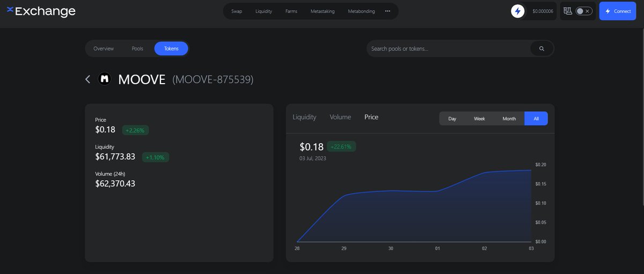Click the $0.15 price axis label
Image resolution: width=644 pixels, height=274 pixels.
(x=540, y=184)
